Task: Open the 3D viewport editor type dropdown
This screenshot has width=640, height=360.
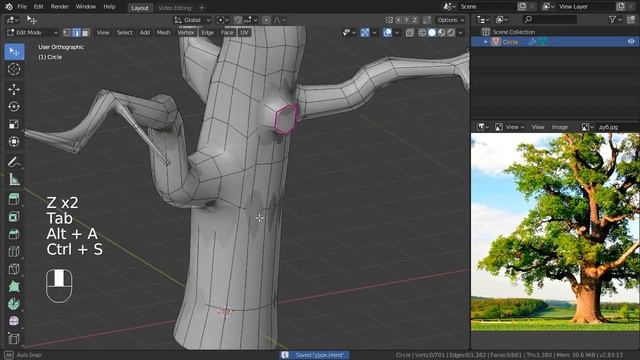Action: click(12, 20)
